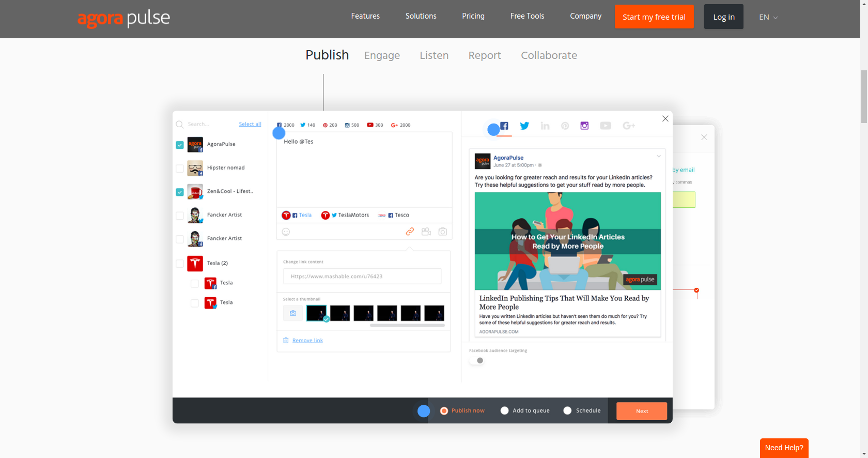
Task: Select the Schedule radio option
Action: [567, 410]
